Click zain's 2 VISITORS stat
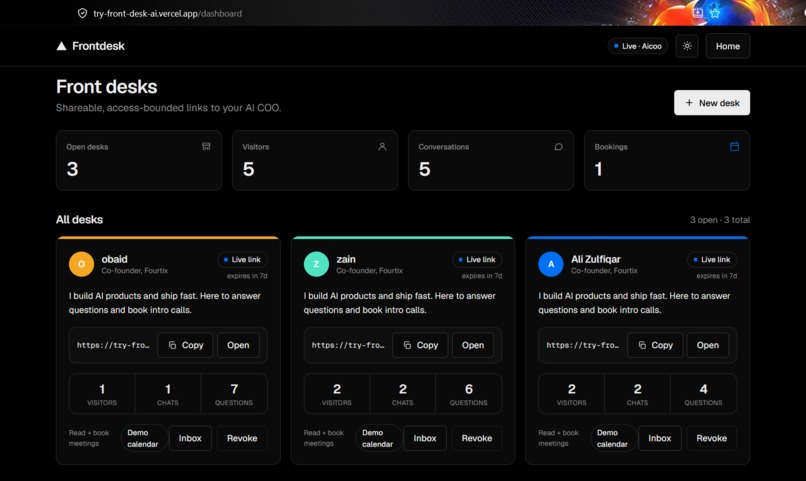This screenshot has height=481, width=806. [337, 394]
